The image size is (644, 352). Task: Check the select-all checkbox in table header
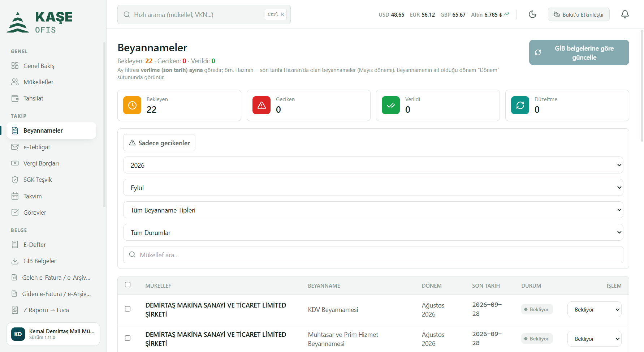tap(127, 285)
